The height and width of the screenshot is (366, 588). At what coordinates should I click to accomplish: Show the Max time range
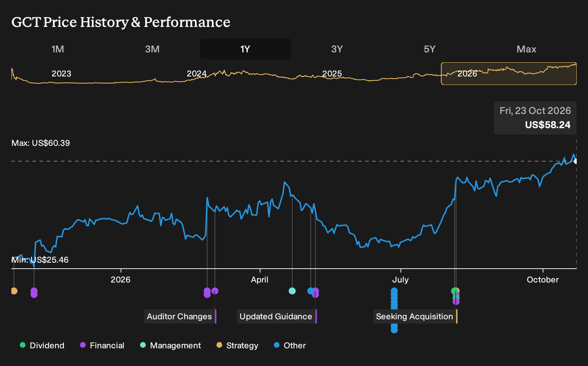(526, 49)
